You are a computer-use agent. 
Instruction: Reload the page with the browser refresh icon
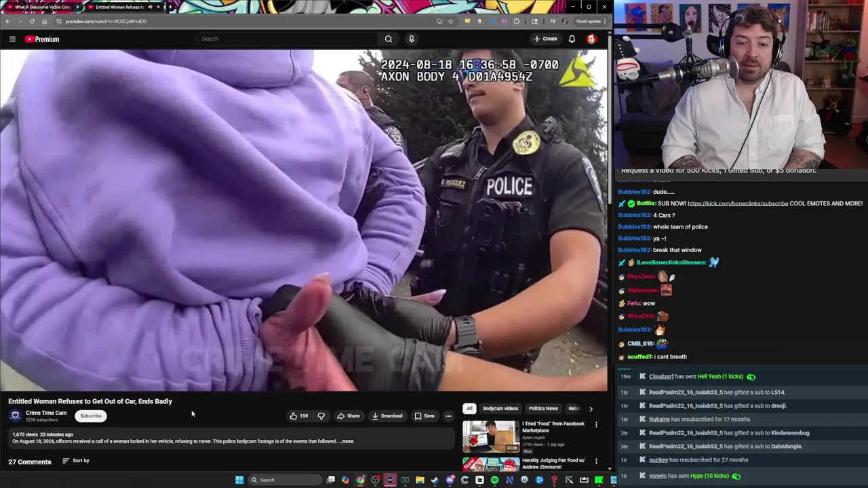click(x=32, y=21)
